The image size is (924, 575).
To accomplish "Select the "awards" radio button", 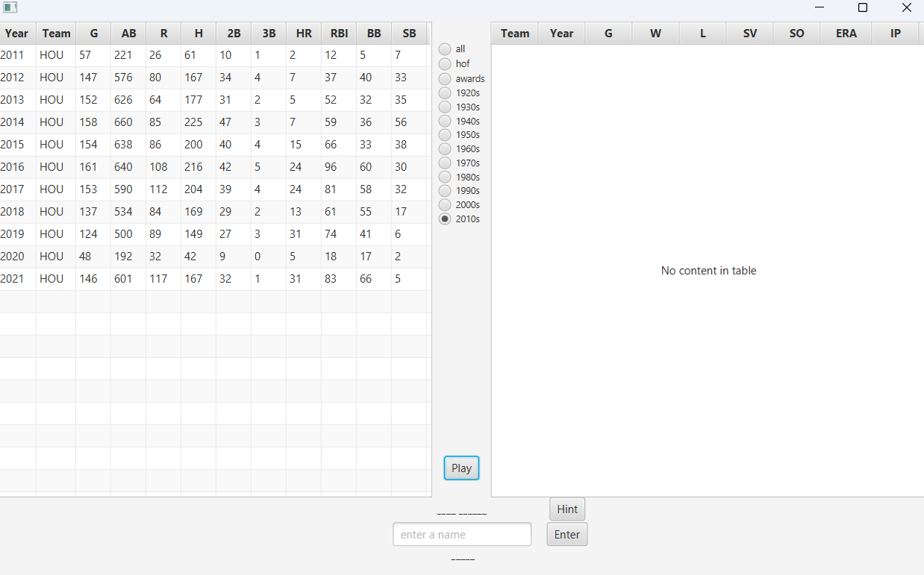I will [445, 78].
